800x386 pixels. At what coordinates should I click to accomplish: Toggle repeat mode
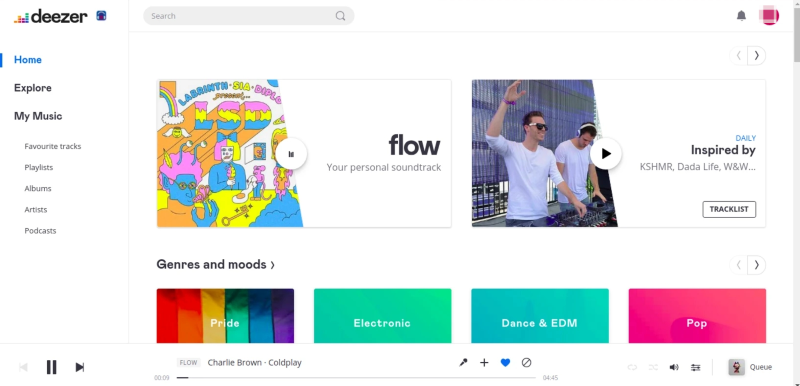(x=632, y=367)
